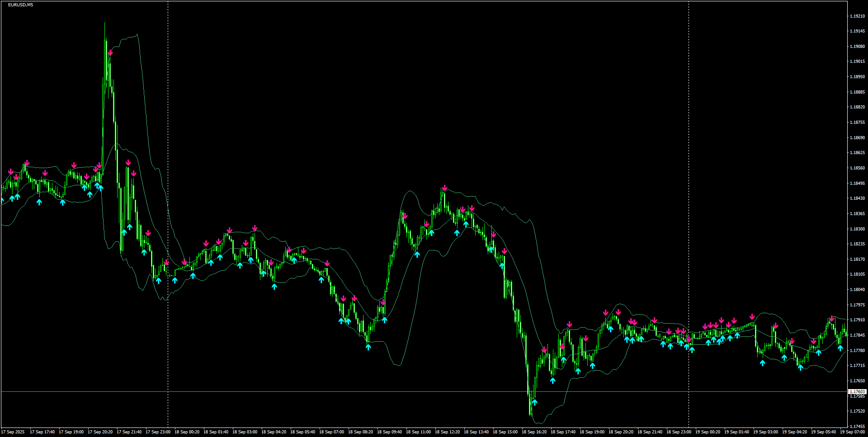Click the pink sell arrow atop the tallest price spike

(110, 53)
